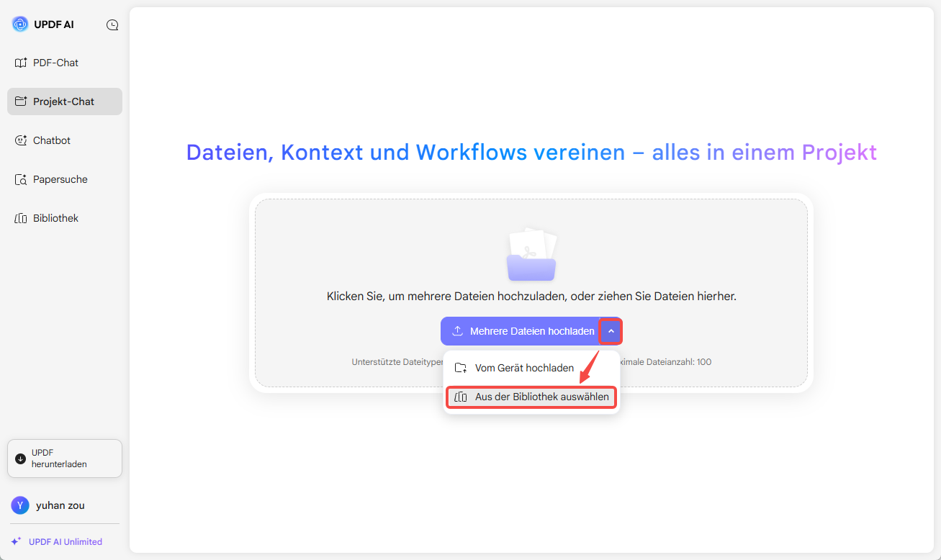Open the chat history clock icon
The image size is (941, 560).
tap(112, 24)
